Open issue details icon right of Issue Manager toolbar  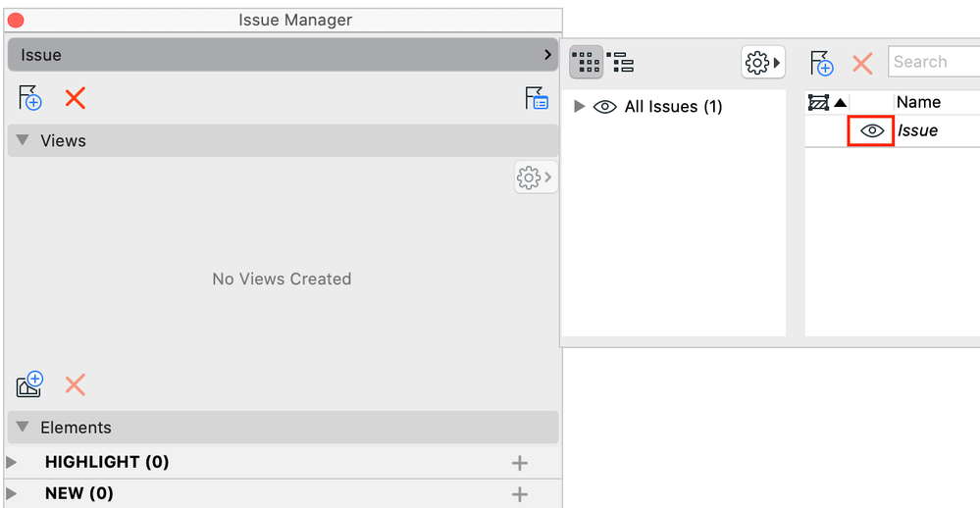tap(537, 98)
